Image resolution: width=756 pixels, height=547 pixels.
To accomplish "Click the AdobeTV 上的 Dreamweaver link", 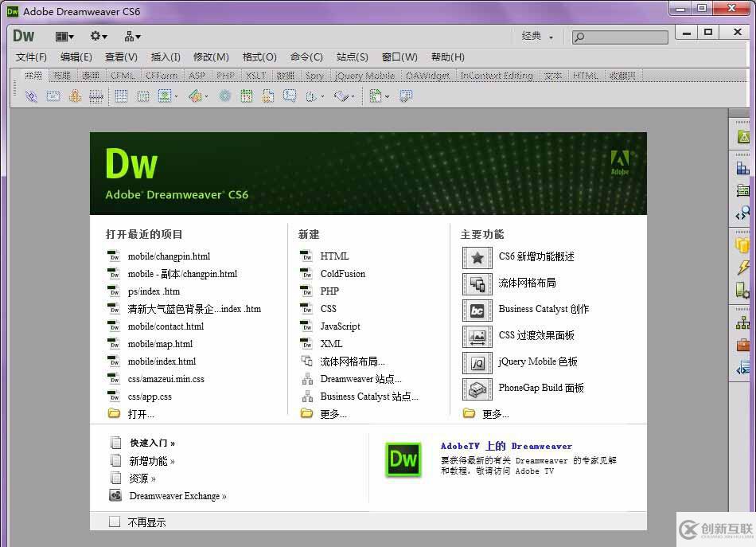I will 506,446.
